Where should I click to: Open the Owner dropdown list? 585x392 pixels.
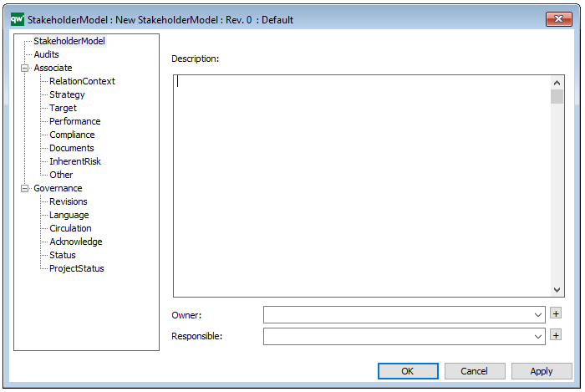click(x=537, y=315)
